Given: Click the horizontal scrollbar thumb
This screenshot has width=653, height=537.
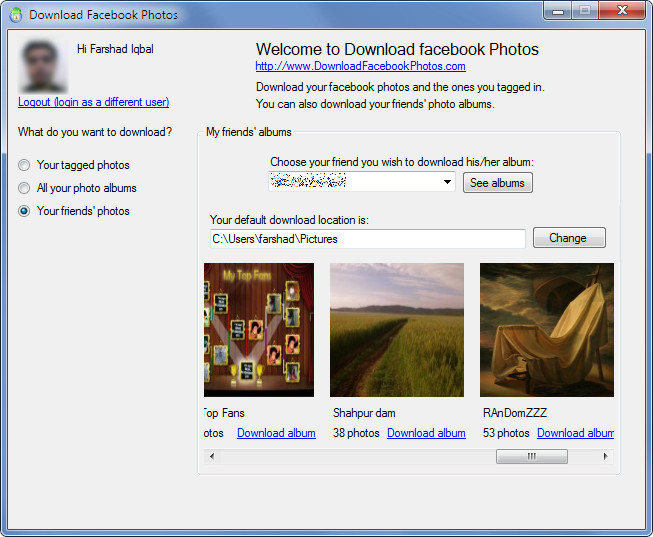Looking at the screenshot, I should pyautogui.click(x=531, y=456).
